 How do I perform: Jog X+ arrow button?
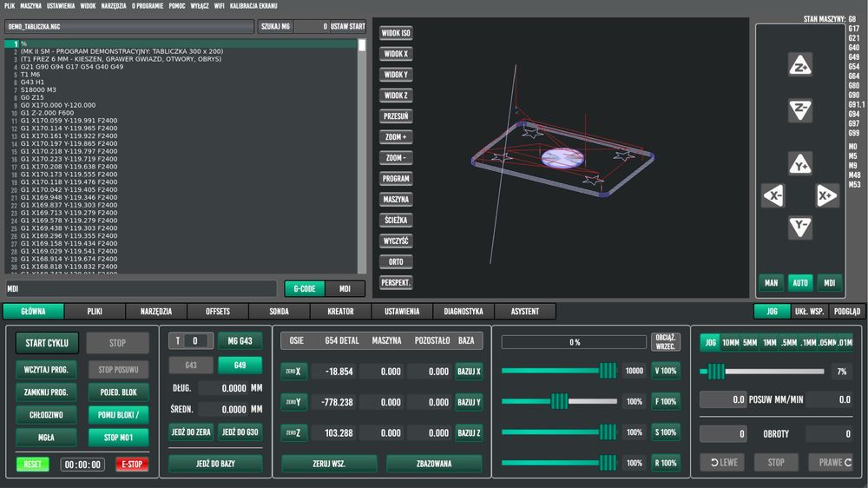click(827, 195)
